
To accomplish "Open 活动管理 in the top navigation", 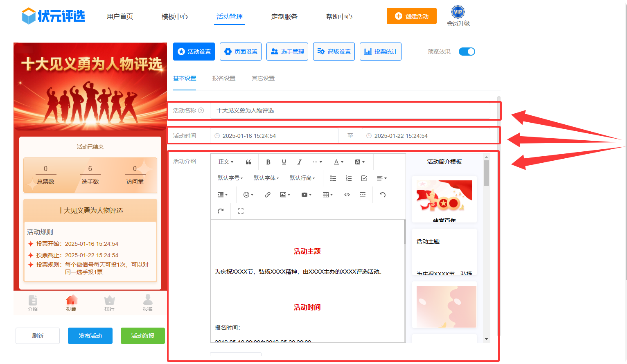I will (230, 16).
